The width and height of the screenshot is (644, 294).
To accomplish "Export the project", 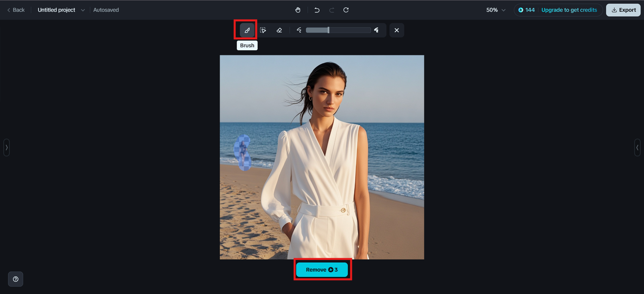I will [623, 10].
